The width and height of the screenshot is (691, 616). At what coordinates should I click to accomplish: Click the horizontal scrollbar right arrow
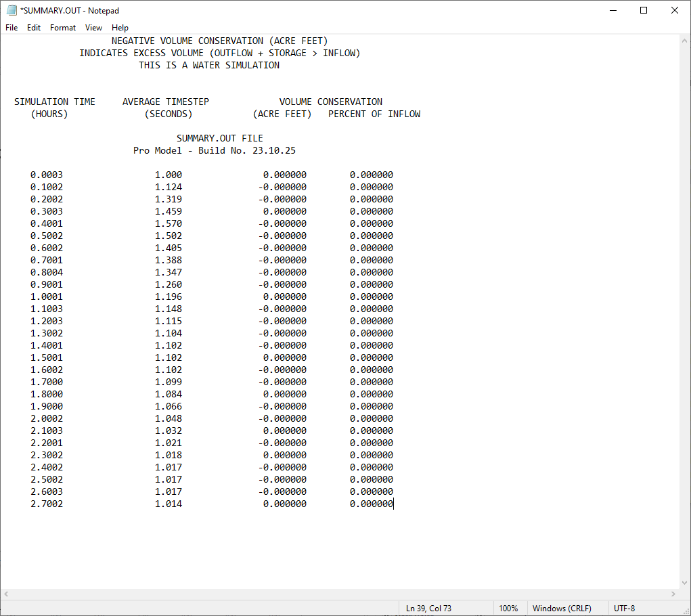tap(674, 594)
